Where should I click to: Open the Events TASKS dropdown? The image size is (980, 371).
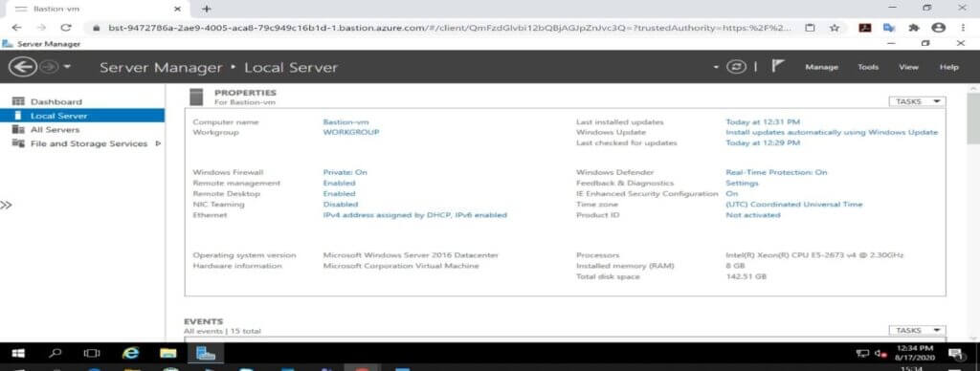pos(917,331)
